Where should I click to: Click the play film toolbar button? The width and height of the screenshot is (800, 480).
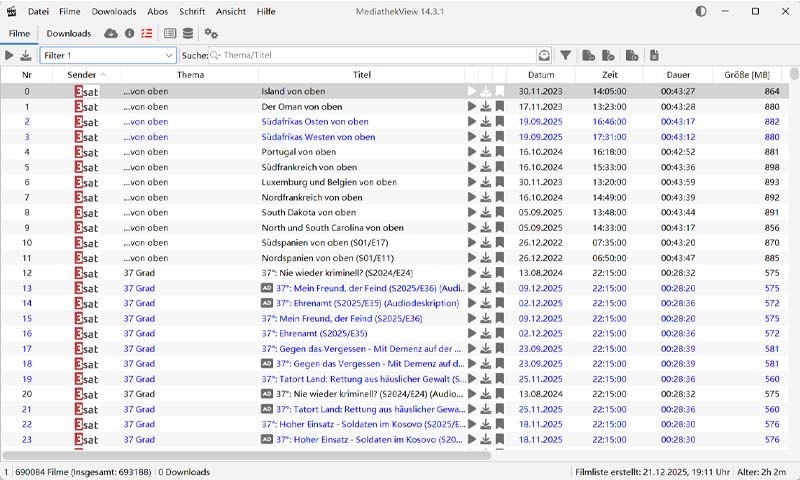coord(9,55)
